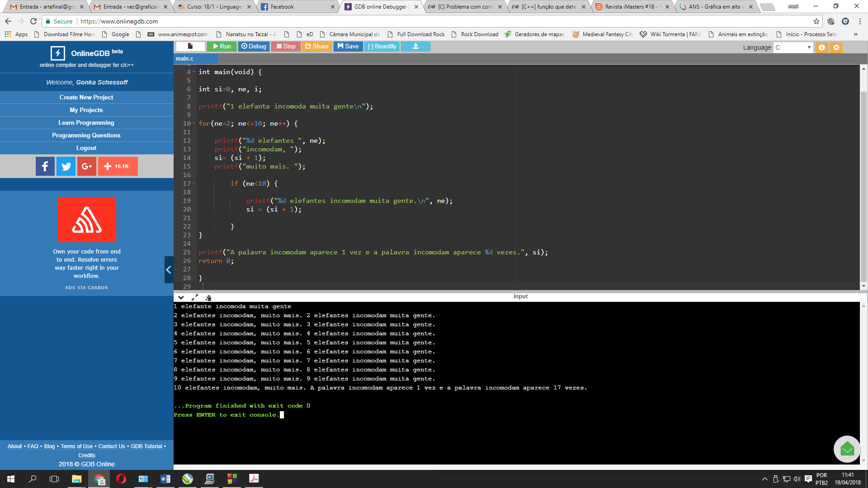Share the code using the Share button

[316, 46]
